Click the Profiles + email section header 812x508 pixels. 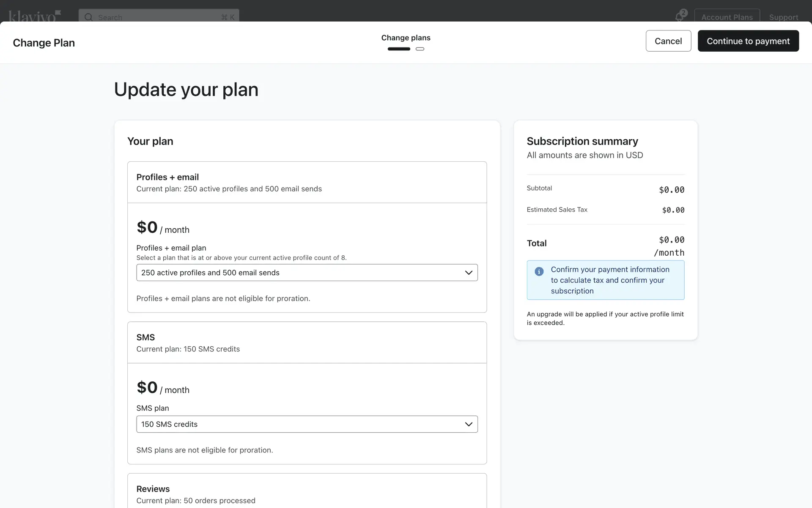pyautogui.click(x=167, y=177)
